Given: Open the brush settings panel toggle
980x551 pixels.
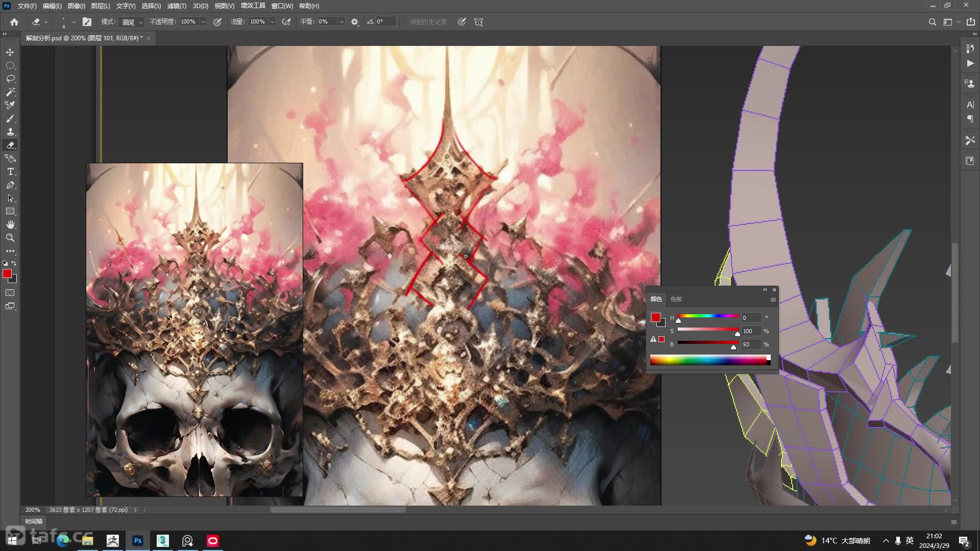Looking at the screenshot, I should pyautogui.click(x=87, y=22).
